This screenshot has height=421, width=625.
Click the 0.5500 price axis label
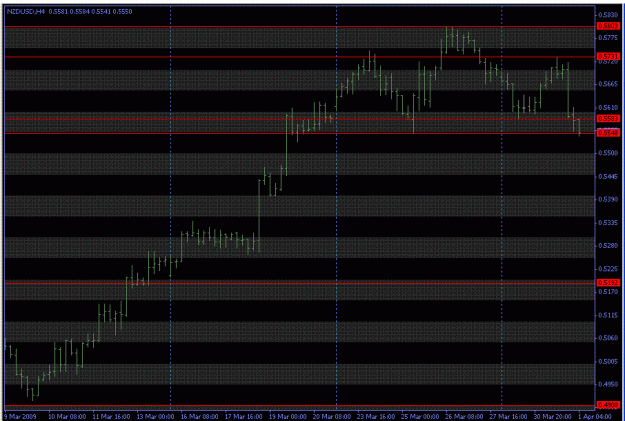[607, 153]
